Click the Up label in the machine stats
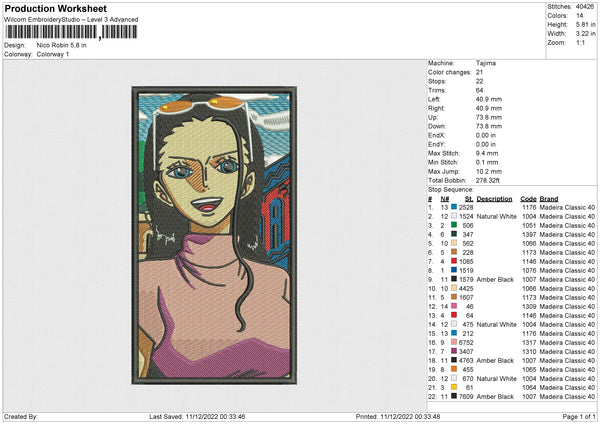Viewport: 600px width, 424px height. 432,117
